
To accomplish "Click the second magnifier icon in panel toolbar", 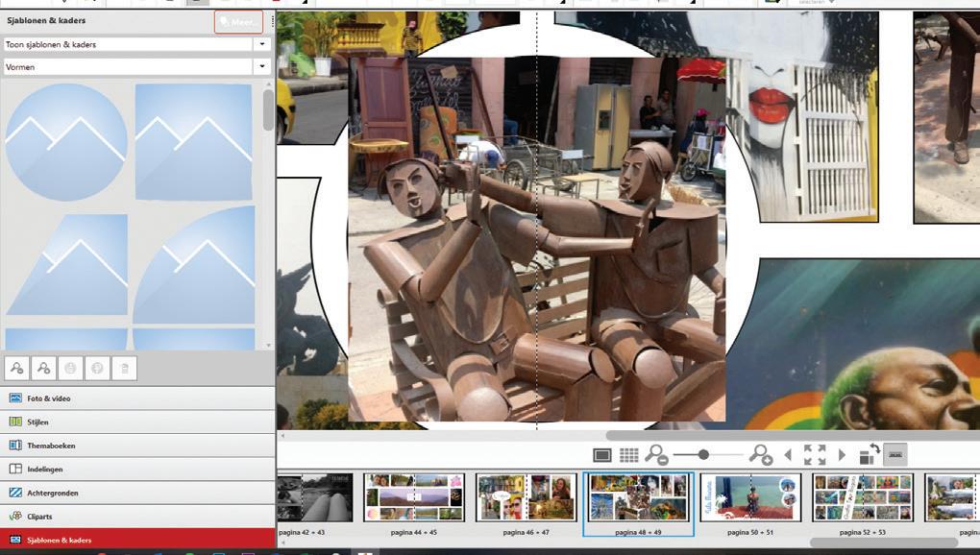I will (44, 369).
